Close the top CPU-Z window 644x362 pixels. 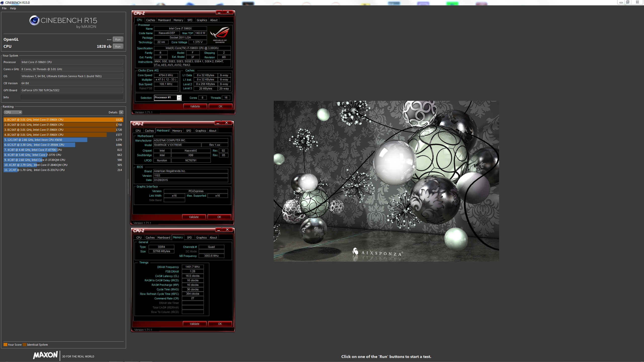point(228,12)
